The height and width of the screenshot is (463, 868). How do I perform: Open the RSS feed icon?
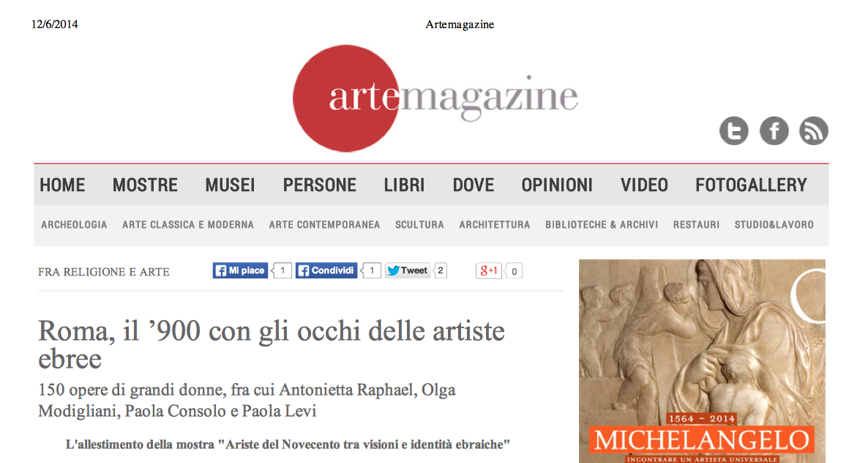(x=814, y=130)
